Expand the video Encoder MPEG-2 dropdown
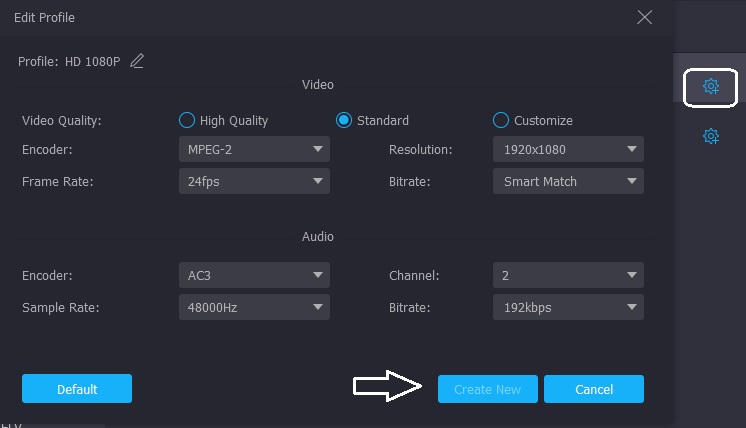Viewport: 746px width, 428px height. 254,149
